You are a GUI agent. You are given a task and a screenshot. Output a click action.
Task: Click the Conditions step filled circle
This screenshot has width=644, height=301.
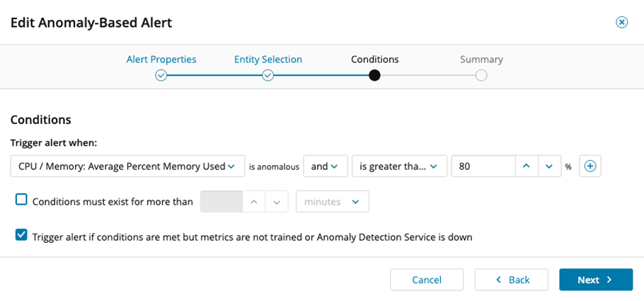click(374, 75)
